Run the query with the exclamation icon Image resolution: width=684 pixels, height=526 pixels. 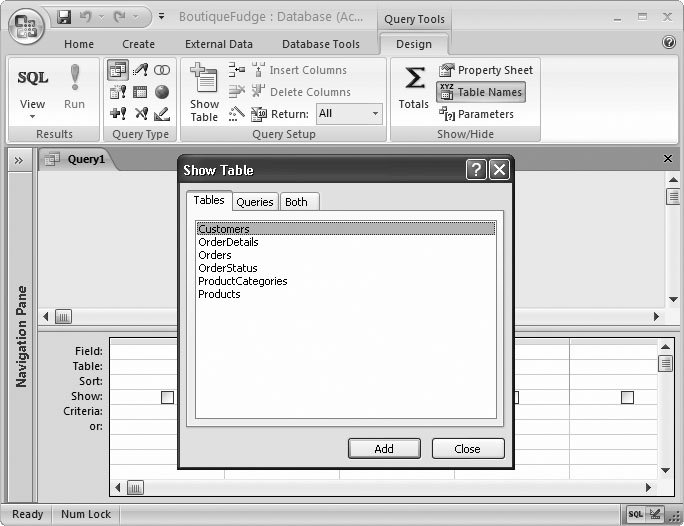point(75,86)
